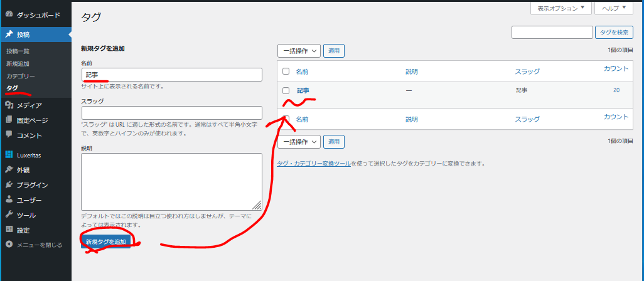Check the select-all checkbox in table header

pyautogui.click(x=286, y=72)
